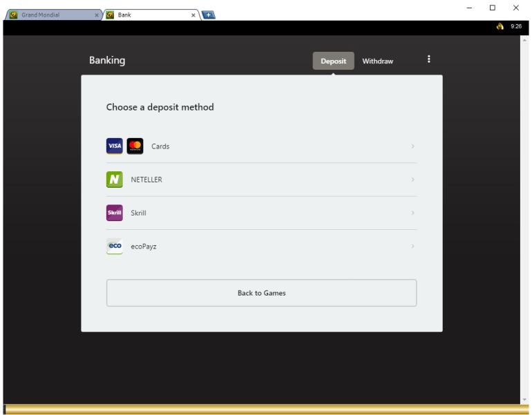Click the Mastercard logo

pyautogui.click(x=135, y=146)
